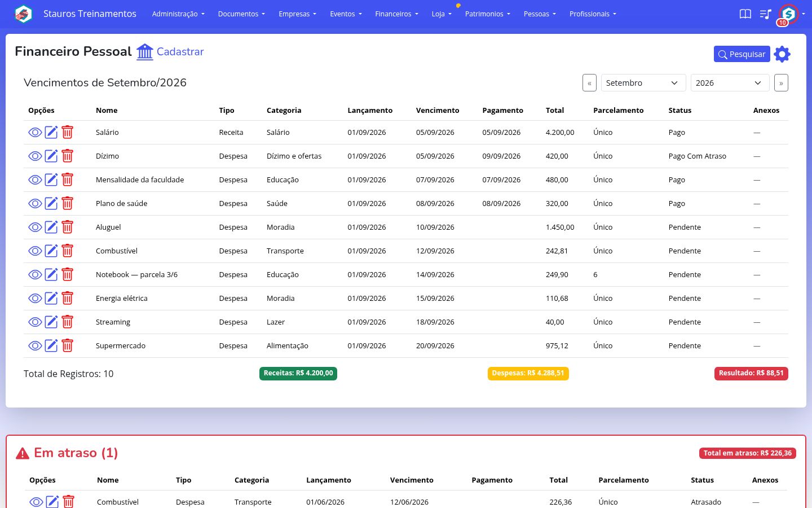Expand the Financeiros menu
Viewport: 812px width, 508px height.
(396, 14)
